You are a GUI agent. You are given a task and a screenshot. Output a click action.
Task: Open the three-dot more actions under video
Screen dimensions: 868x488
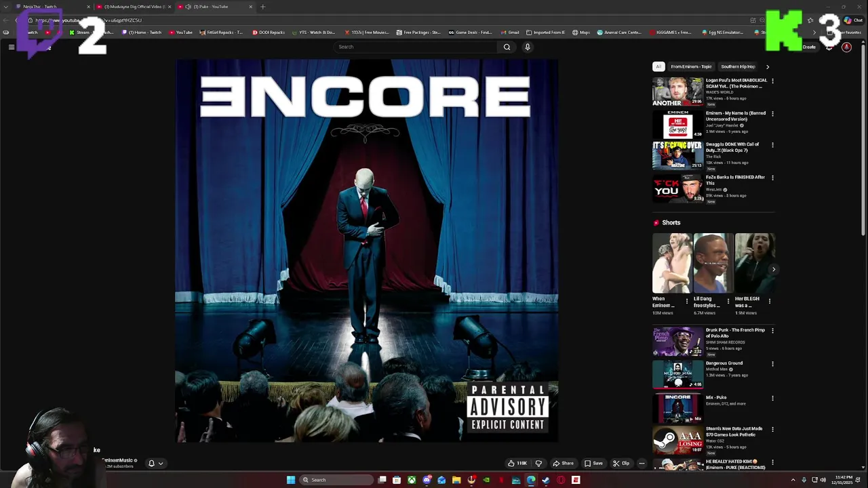tap(642, 464)
